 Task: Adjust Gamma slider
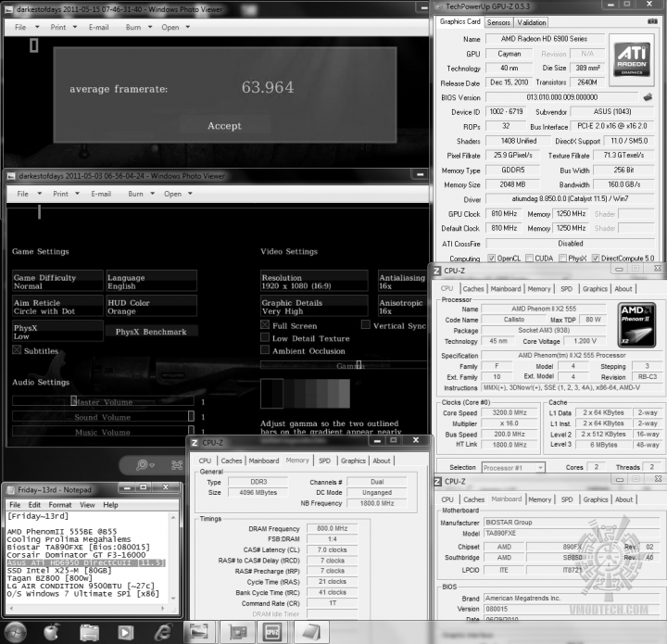point(344,365)
